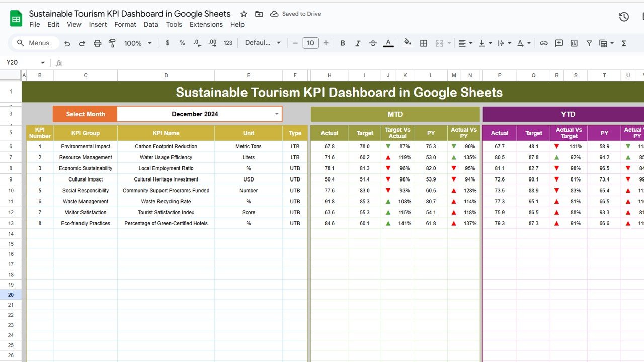The width and height of the screenshot is (644, 362).
Task: Click the move to folder icon
Action: [259, 14]
